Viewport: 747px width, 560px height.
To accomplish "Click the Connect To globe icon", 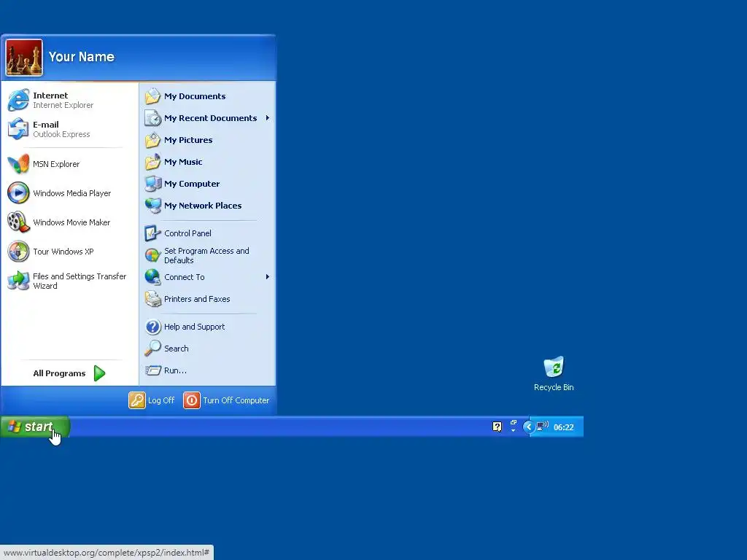I will point(153,277).
